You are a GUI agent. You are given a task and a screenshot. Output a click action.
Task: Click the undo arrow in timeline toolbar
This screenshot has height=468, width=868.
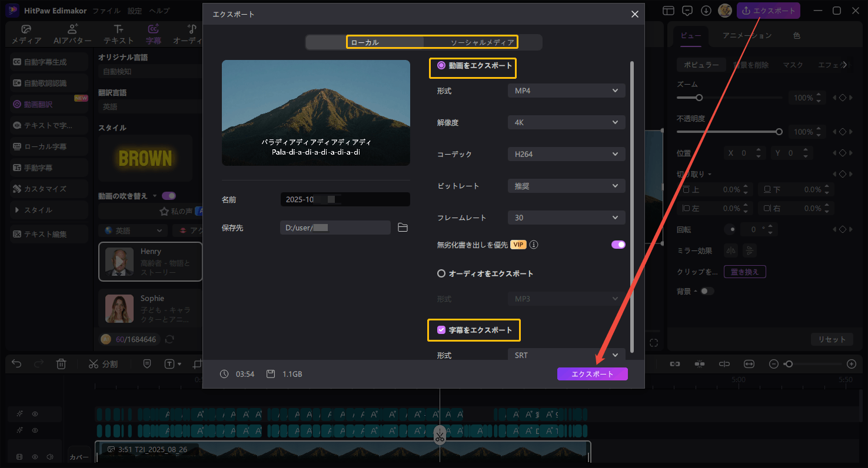tap(16, 364)
